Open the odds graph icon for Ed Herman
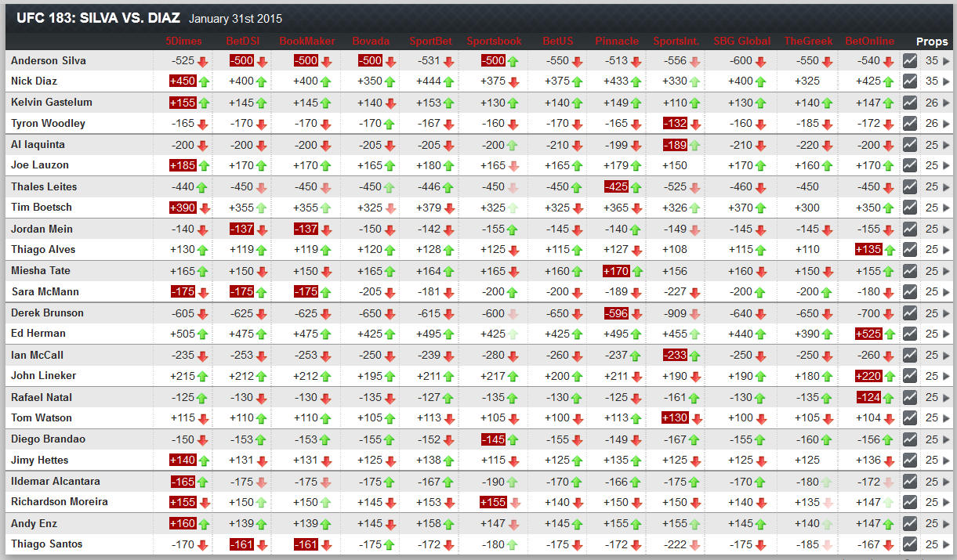957x560 pixels. (910, 334)
